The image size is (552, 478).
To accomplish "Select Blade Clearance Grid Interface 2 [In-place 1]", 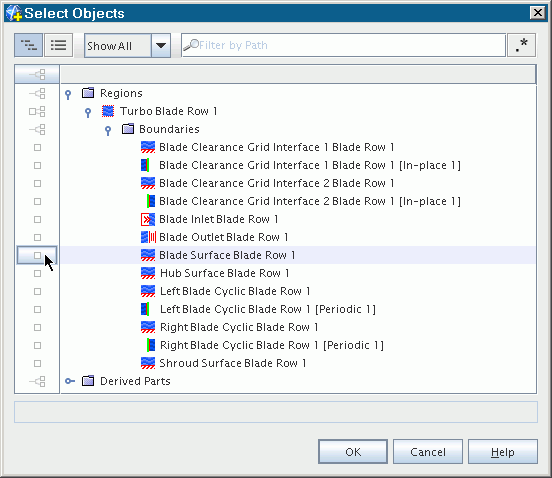I will click(x=310, y=201).
